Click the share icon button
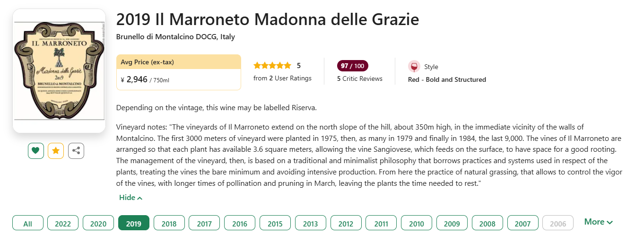This screenshot has width=644, height=235. click(x=76, y=151)
